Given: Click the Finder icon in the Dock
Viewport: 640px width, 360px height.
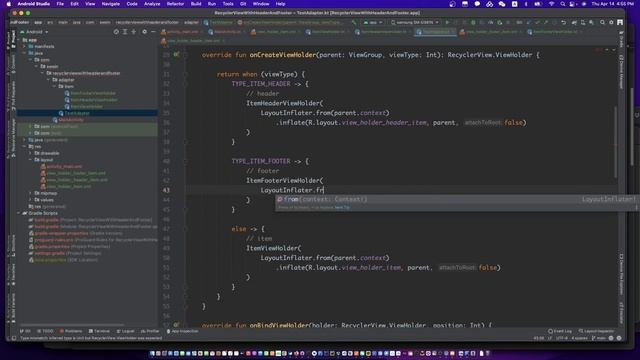Looking at the screenshot, I should point(152,353).
